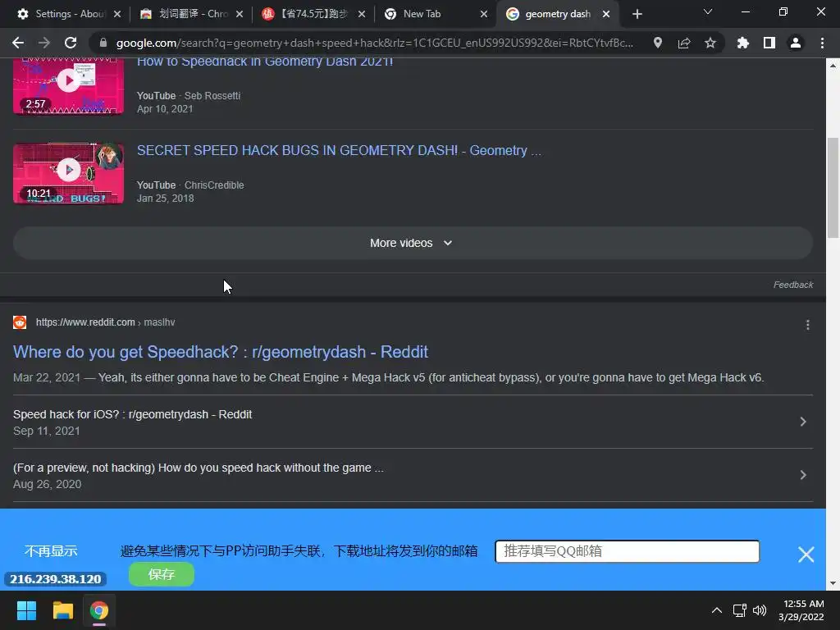
Task: Click the Reddit favicon of the result
Action: pos(20,322)
